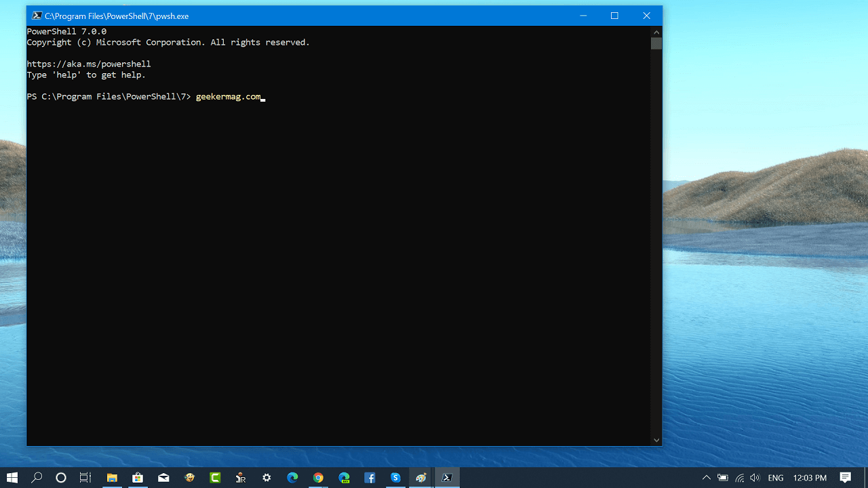The image size is (868, 488).
Task: Click PowerShell taskbar button
Action: coord(447,478)
